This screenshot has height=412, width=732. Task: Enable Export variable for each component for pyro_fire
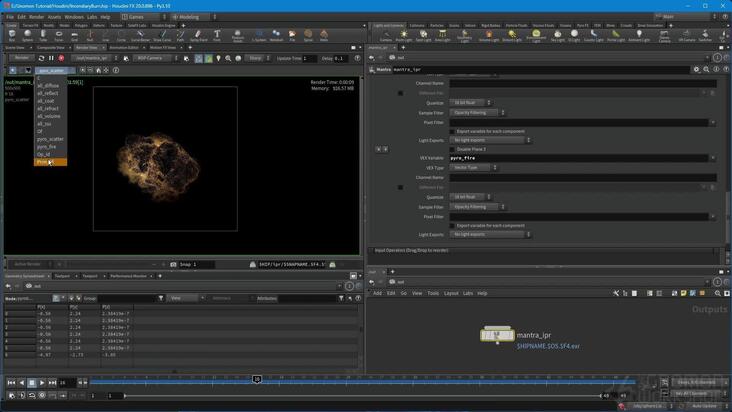point(452,226)
